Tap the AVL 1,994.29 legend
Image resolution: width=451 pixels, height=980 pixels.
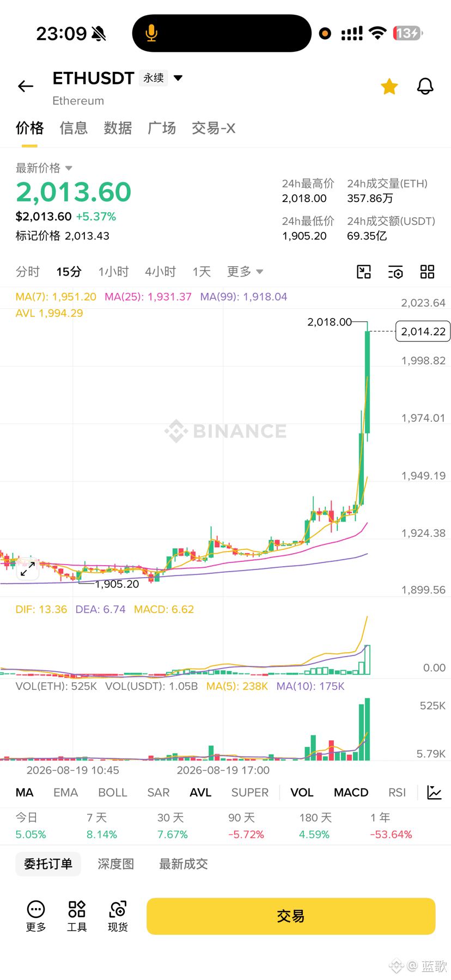click(x=50, y=313)
